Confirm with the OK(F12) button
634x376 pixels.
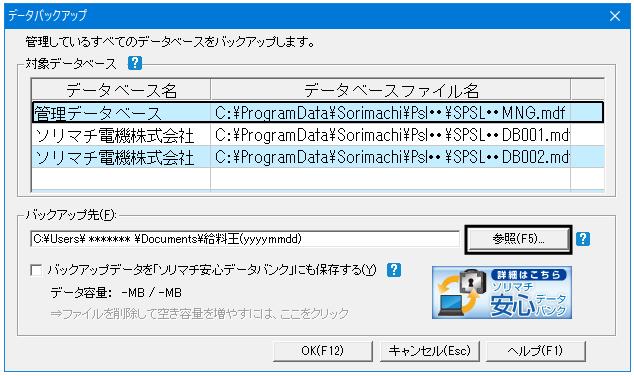click(322, 351)
